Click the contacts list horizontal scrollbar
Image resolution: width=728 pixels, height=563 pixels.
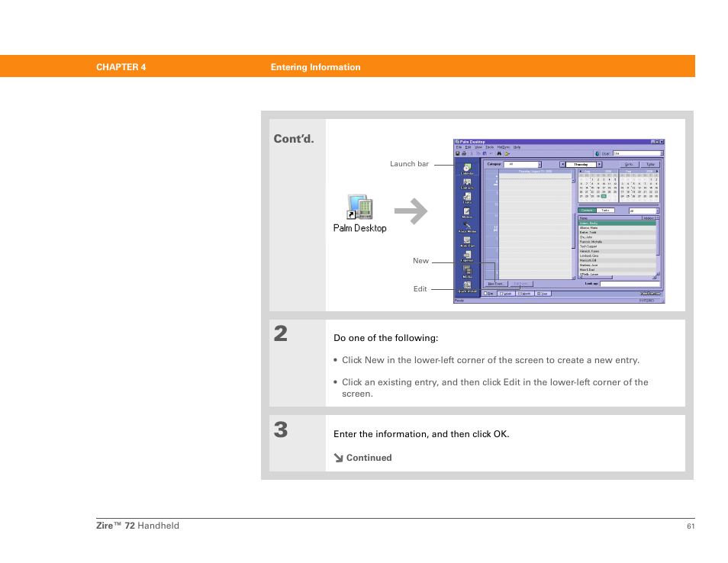click(617, 278)
